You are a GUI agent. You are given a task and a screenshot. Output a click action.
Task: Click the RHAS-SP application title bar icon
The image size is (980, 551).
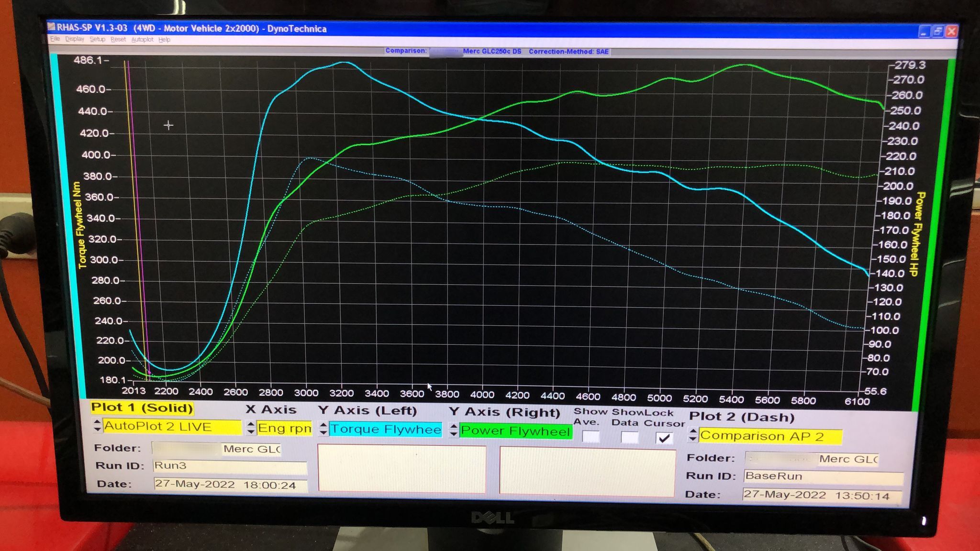pyautogui.click(x=52, y=27)
